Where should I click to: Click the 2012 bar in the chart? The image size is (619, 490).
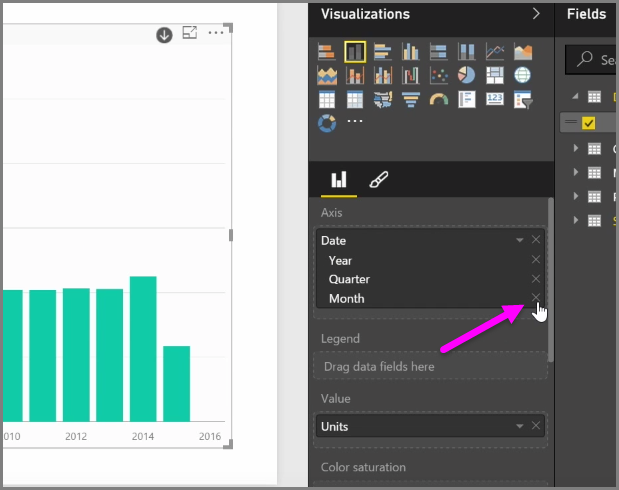(x=76, y=355)
